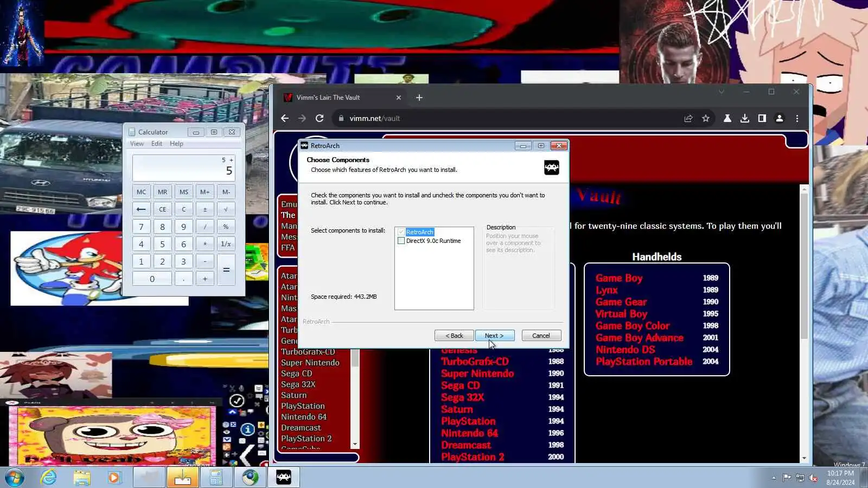Screen dimensions: 868x488
Task: Toggle Chrome side panel
Action: [x=762, y=118]
